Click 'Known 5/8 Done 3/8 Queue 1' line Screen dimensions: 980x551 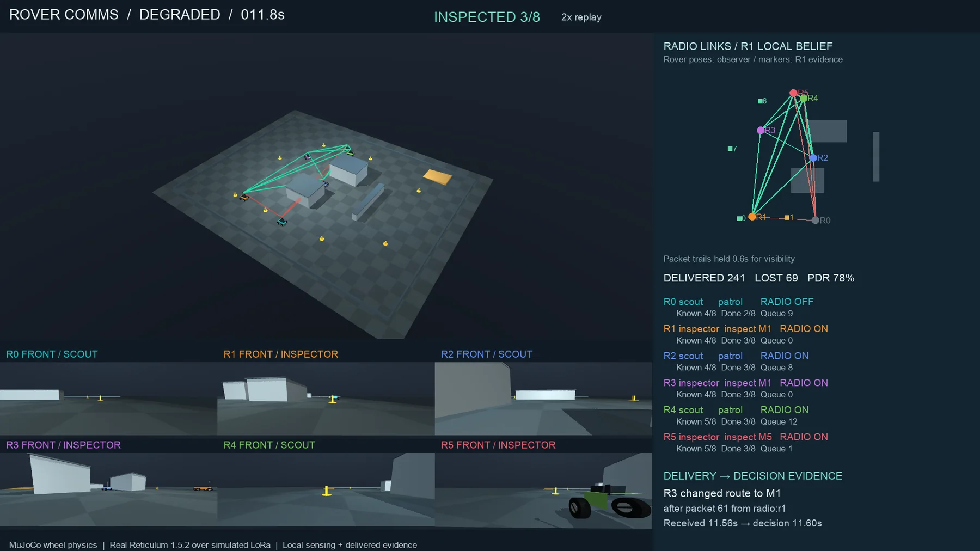734,449
